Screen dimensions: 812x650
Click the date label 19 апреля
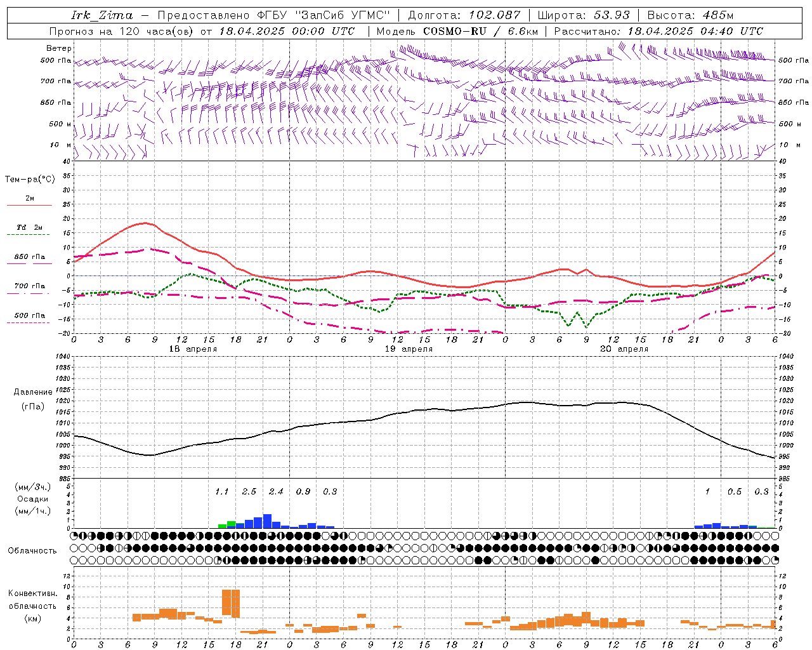[409, 349]
